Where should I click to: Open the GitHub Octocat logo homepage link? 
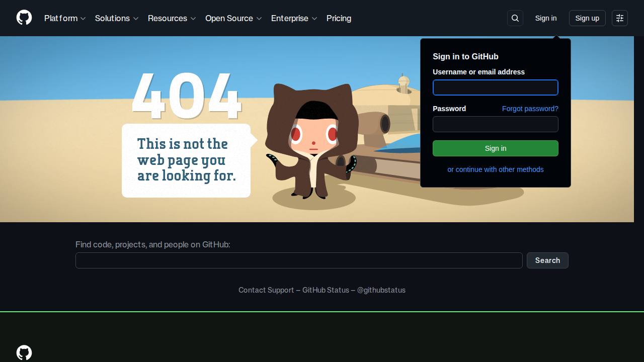click(24, 18)
